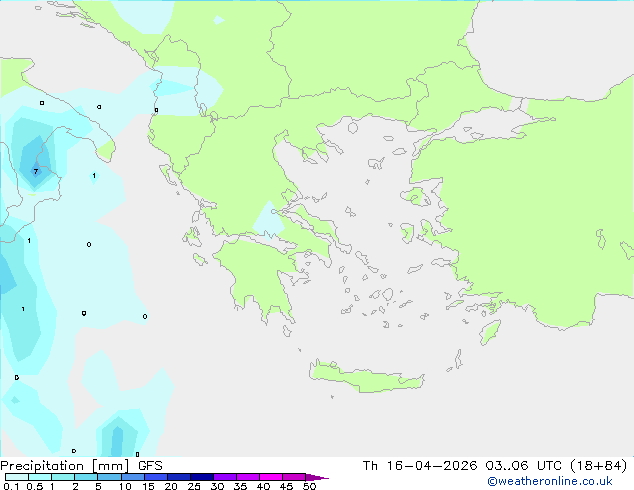The height and width of the screenshot is (490, 634).
Task: Click the "Precipitation [mm] GFS" title text
Action: [81, 466]
